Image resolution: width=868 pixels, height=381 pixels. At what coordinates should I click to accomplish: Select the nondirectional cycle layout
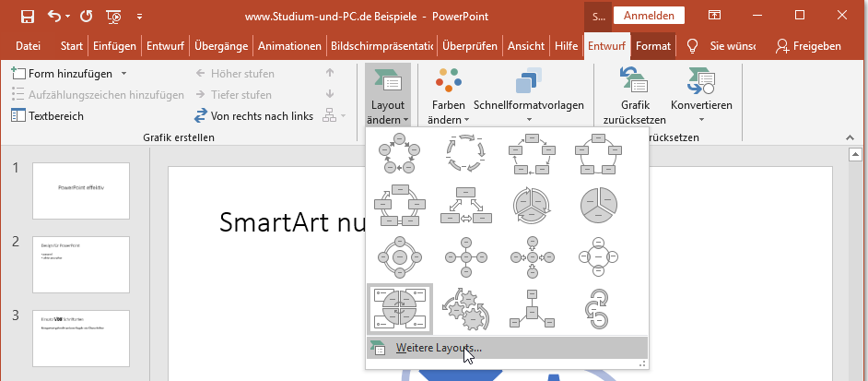pos(598,152)
